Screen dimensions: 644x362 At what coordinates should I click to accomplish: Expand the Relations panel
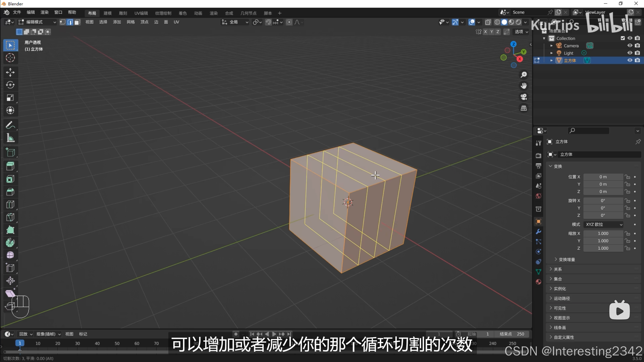point(558,269)
